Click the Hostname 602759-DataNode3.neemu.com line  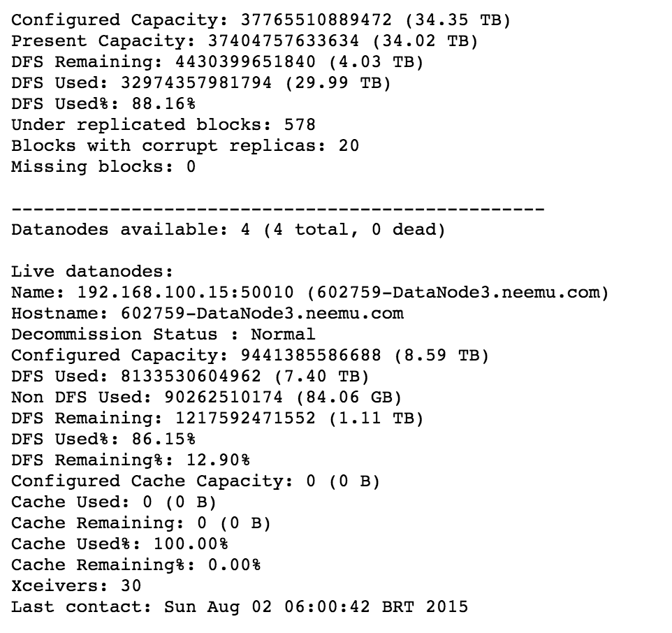point(207,314)
